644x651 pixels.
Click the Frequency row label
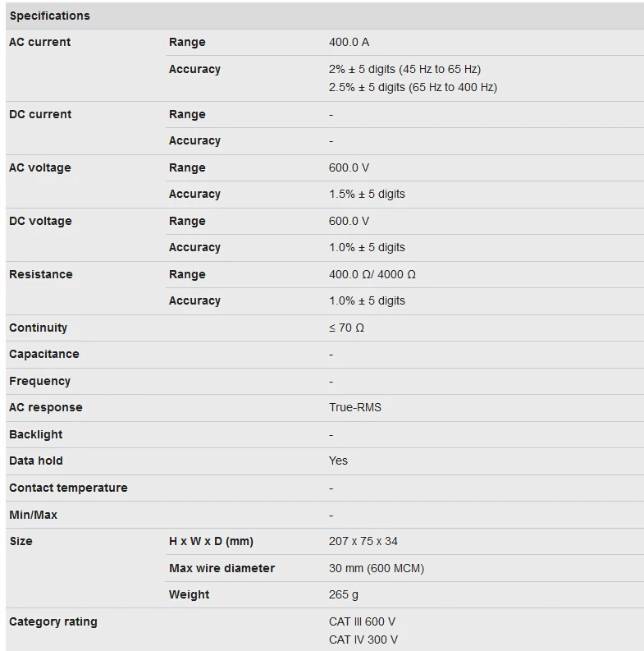coord(40,381)
